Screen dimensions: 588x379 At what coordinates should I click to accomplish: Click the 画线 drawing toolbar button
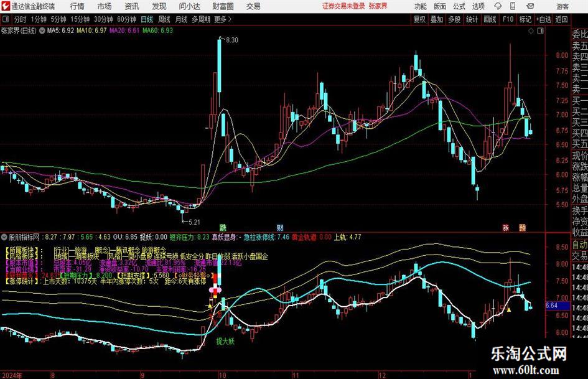490,19
